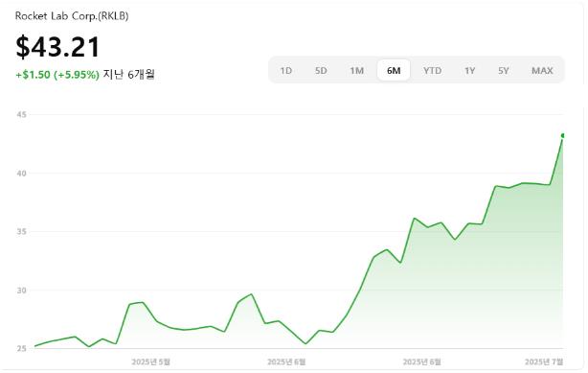Screen dimensions: 588x373
Task: Switch to the 1Y range
Action: (x=469, y=71)
